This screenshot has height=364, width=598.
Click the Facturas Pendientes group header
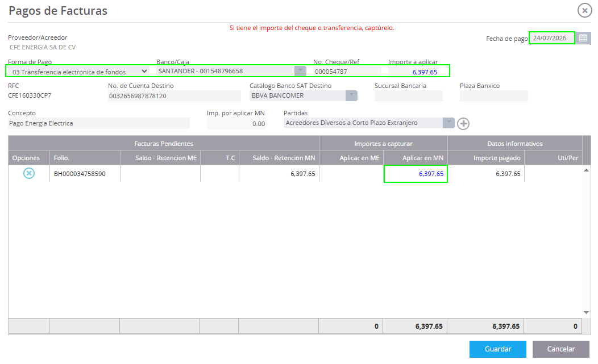pyautogui.click(x=164, y=144)
